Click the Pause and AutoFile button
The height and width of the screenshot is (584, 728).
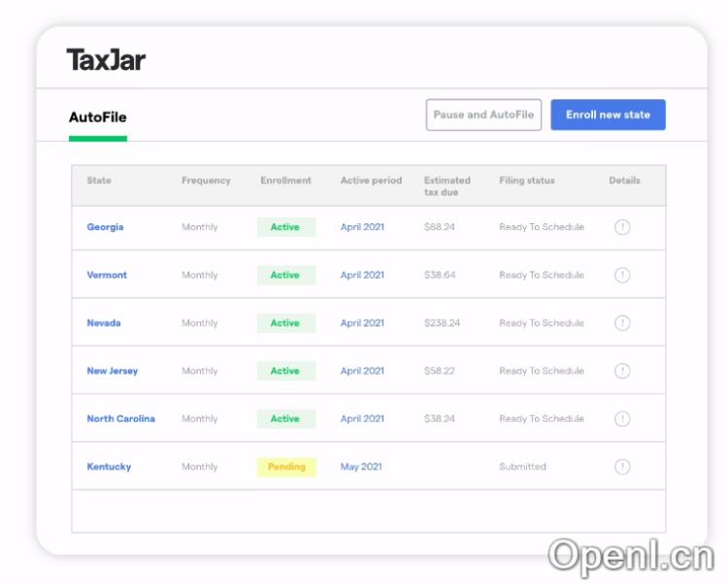483,114
